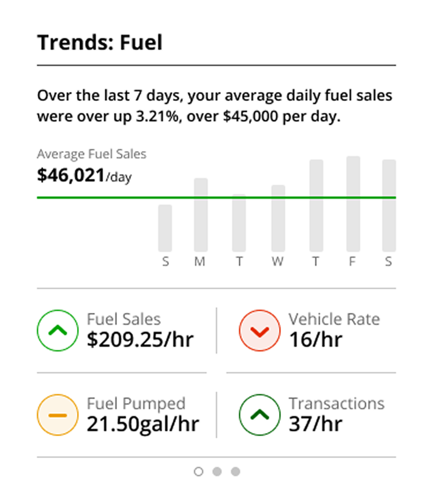
Task: Click the Sunday bar in the chart
Action: (165, 228)
